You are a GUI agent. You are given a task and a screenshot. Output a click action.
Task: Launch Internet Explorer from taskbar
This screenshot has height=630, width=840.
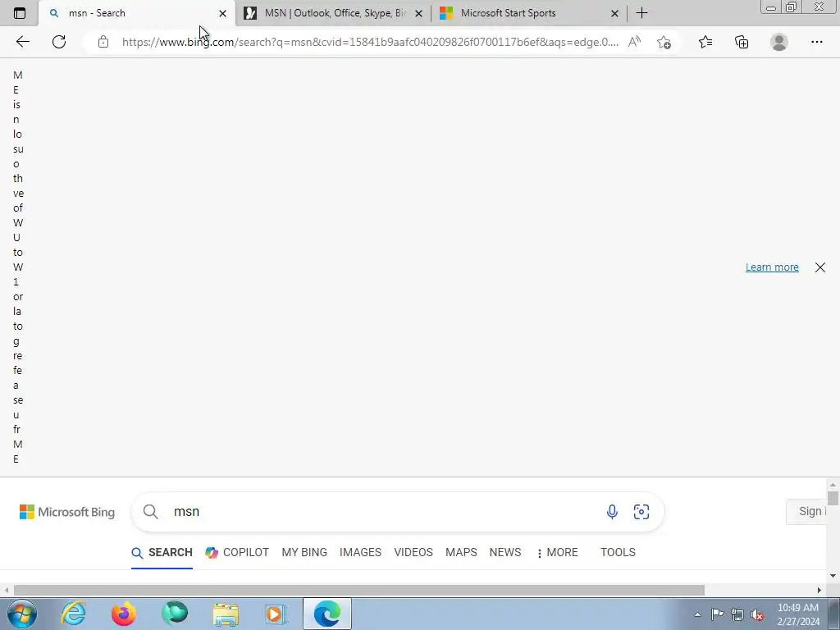[x=73, y=614]
